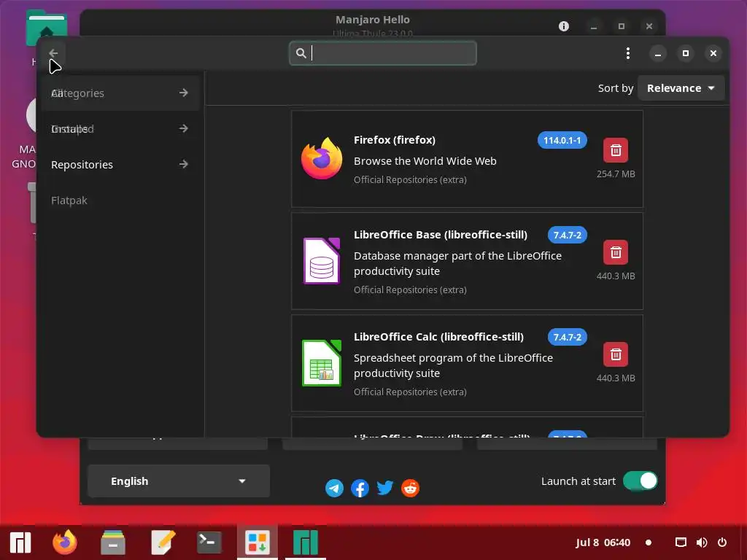
Task: Open the three-dot menu in package manager
Action: (628, 53)
